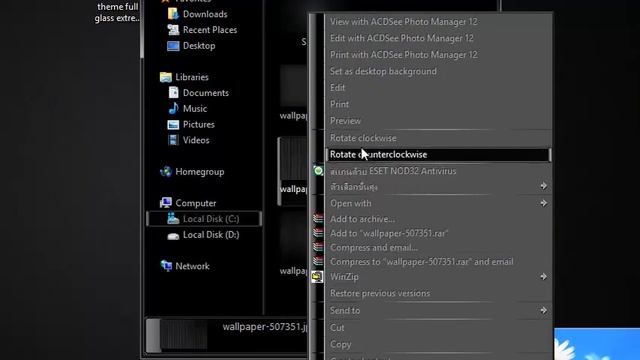Image resolution: width=640 pixels, height=360 pixels.
Task: Click WinRAR icon beside Add to wallpaper-507351.rar
Action: coord(318,233)
